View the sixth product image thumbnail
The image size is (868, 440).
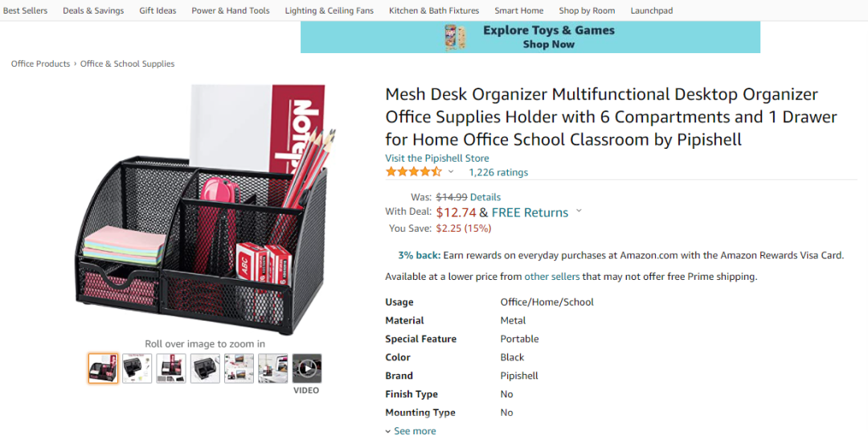point(272,368)
